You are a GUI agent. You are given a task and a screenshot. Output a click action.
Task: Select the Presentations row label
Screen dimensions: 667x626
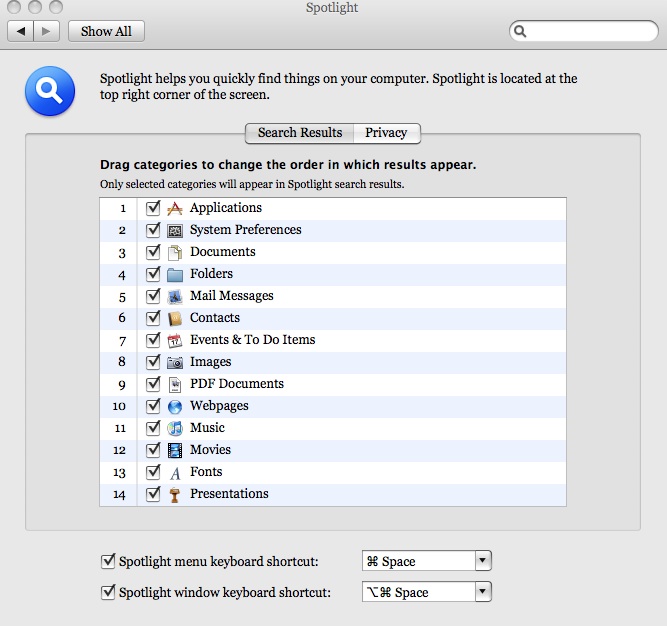pyautogui.click(x=229, y=494)
